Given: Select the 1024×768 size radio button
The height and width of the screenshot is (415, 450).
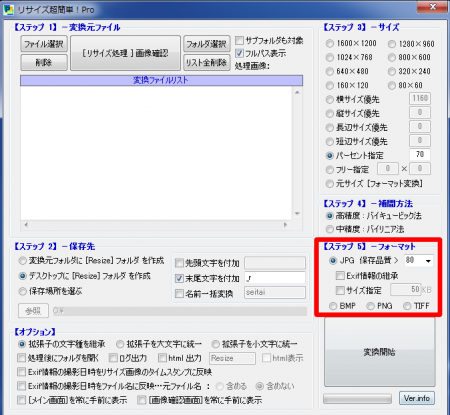Looking at the screenshot, I should click(330, 57).
